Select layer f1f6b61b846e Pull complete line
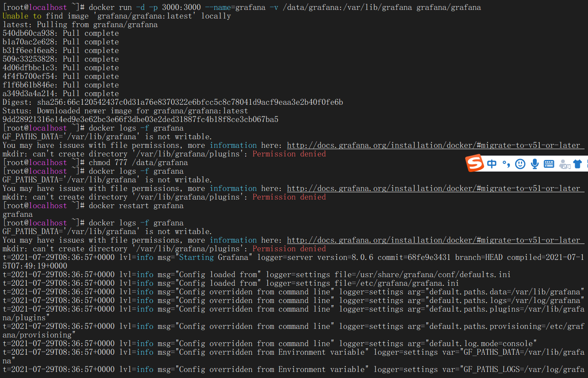The height and width of the screenshot is (378, 588). pos(61,85)
